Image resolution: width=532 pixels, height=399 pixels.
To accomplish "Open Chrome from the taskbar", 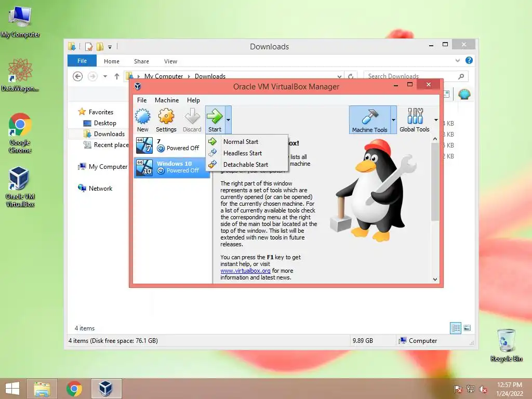I will coord(74,389).
